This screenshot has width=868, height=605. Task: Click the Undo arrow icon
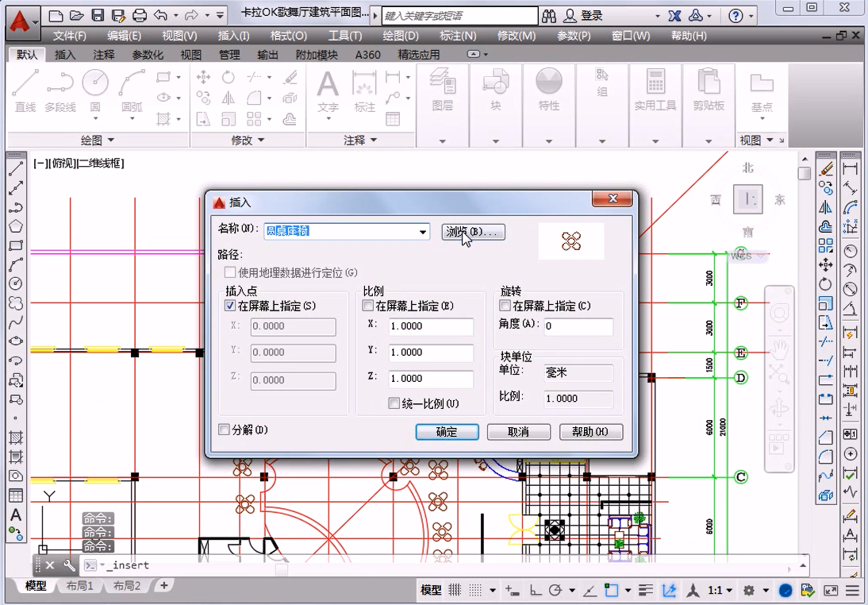point(160,16)
